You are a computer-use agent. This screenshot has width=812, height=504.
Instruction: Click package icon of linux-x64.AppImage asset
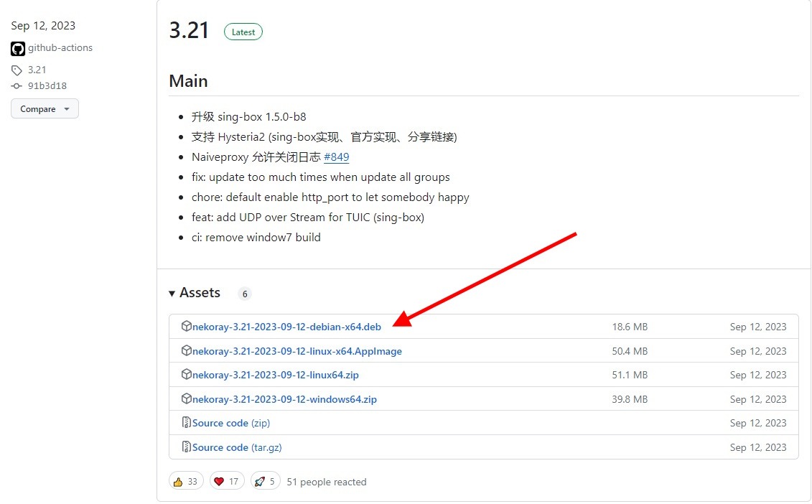187,350
